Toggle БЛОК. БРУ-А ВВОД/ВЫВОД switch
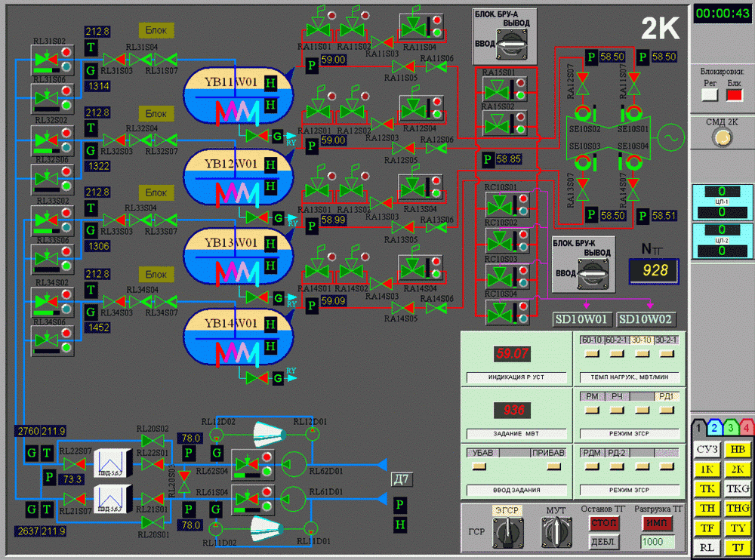Viewport: 755px width, 560px height. click(511, 45)
